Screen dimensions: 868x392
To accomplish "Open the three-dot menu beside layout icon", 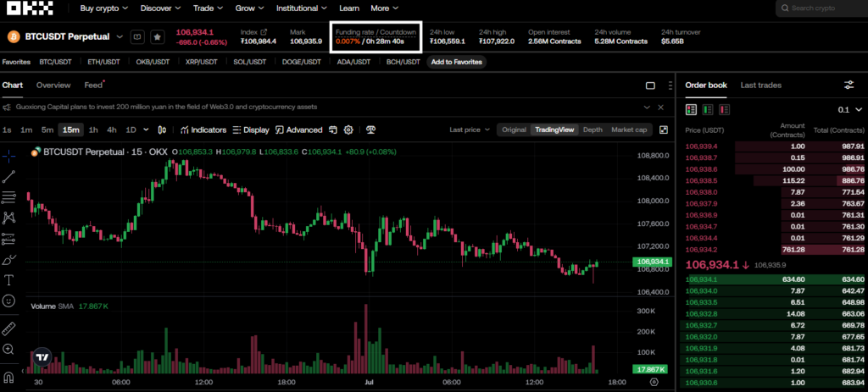I will click(670, 86).
